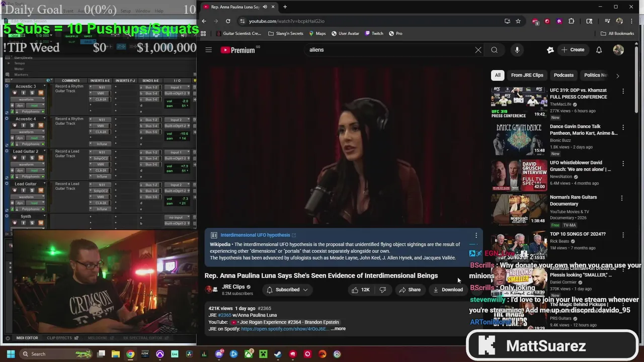This screenshot has height=362, width=644.
Task: Open Norman's Rare Guitars Documentary thumbnail
Action: click(x=519, y=209)
